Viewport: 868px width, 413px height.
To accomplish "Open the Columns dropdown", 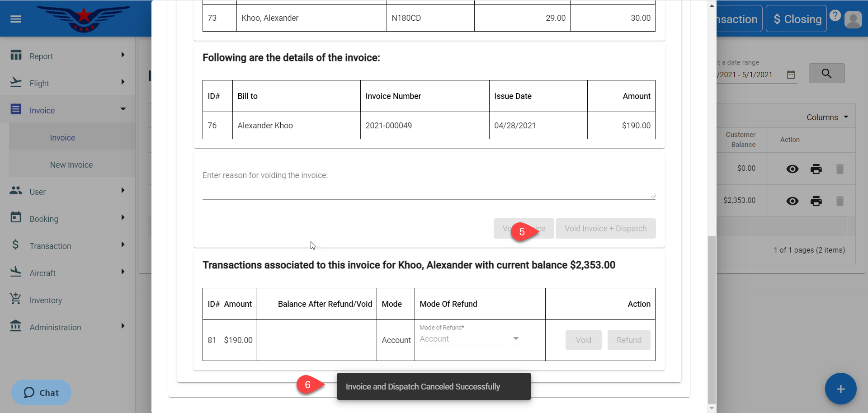I will tap(827, 117).
